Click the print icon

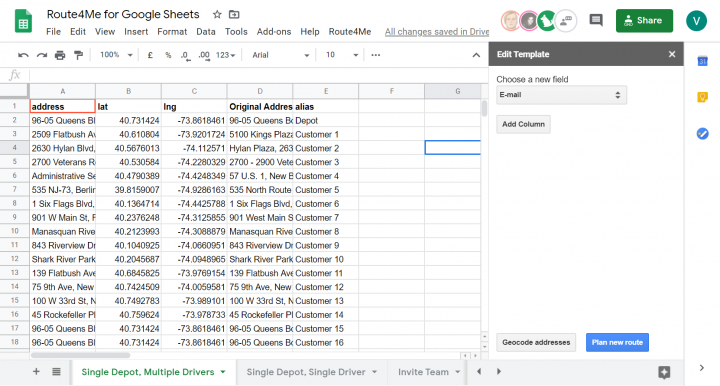(x=60, y=55)
